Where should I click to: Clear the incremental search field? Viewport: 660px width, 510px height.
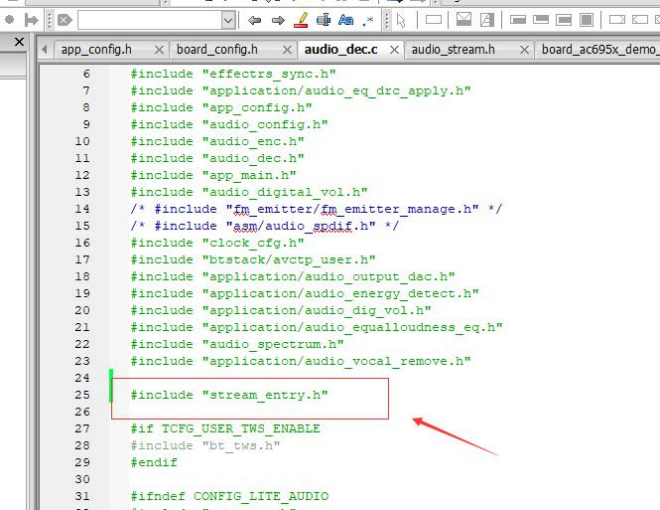coord(65,20)
